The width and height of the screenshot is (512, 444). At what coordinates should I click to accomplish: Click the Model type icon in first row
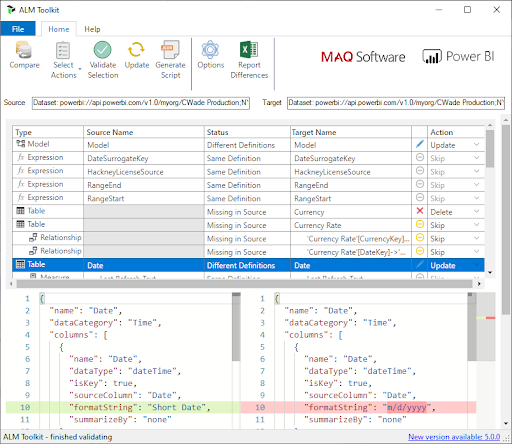(x=21, y=144)
